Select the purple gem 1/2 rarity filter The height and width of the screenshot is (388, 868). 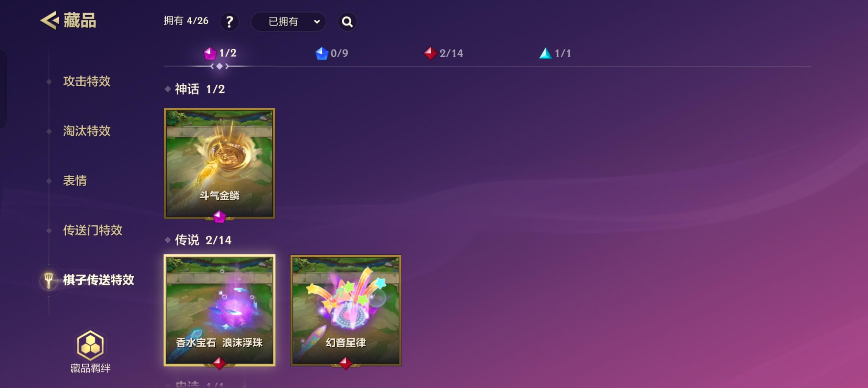pyautogui.click(x=220, y=53)
